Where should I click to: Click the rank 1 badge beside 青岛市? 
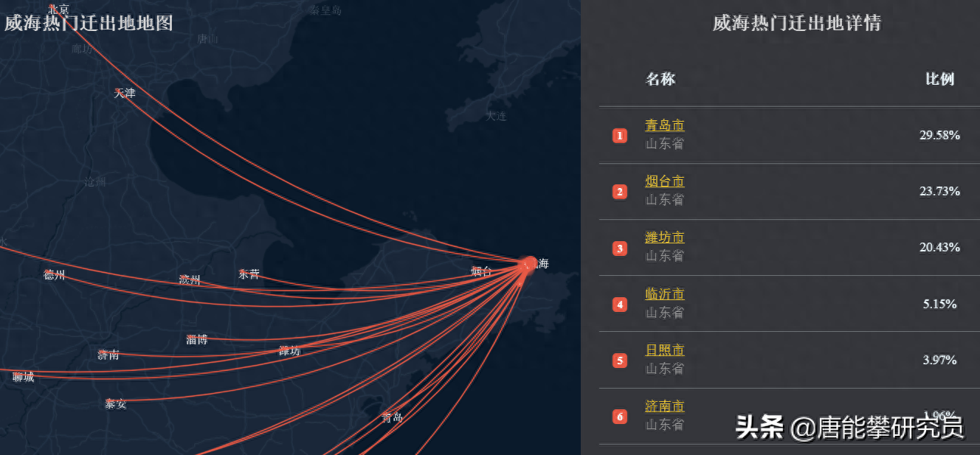pyautogui.click(x=620, y=136)
